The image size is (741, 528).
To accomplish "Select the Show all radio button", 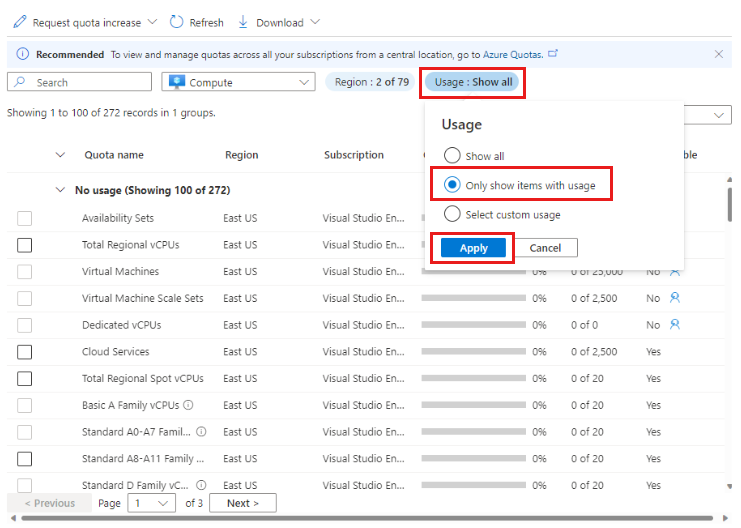I will [452, 156].
